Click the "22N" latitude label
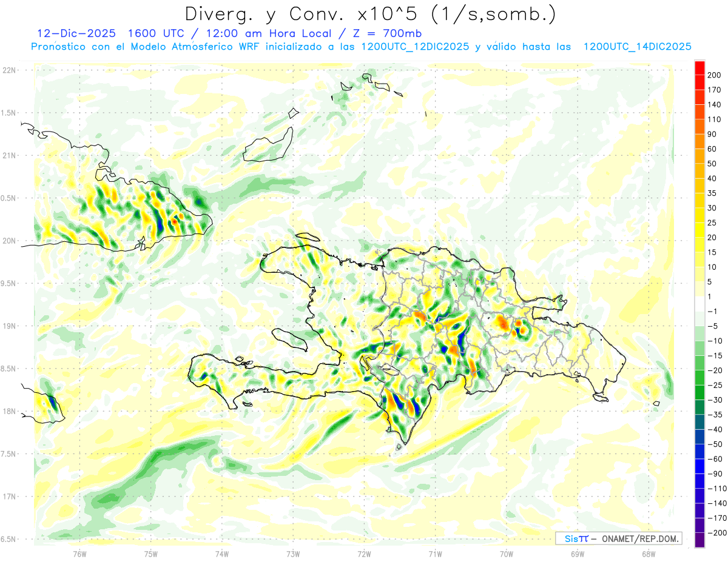 coord(8,70)
